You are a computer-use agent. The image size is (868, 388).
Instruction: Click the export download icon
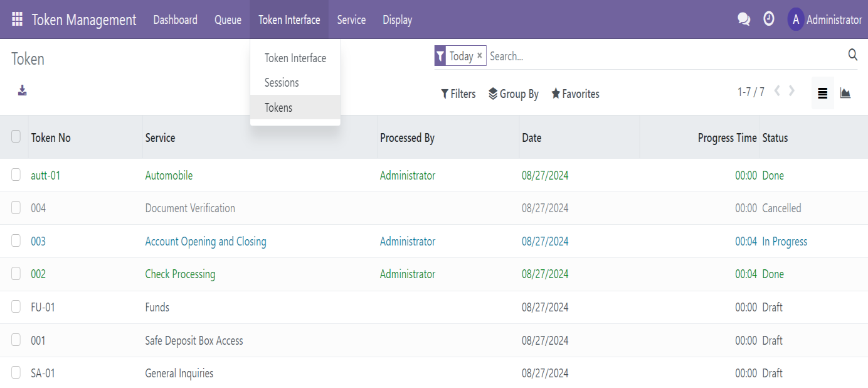pyautogui.click(x=23, y=90)
